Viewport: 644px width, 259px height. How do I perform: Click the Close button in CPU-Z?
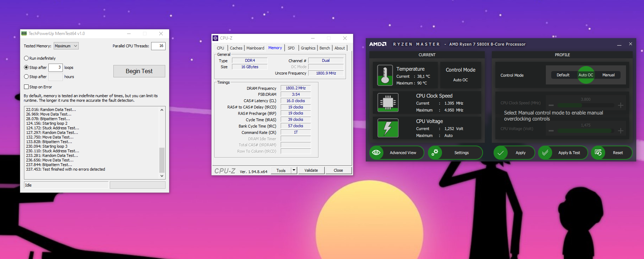coord(338,170)
